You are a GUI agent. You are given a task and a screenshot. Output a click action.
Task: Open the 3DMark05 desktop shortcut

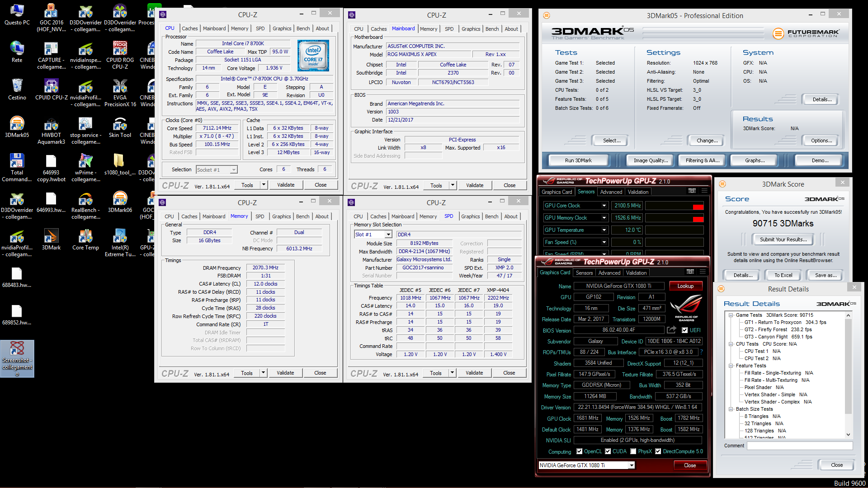coord(17,127)
